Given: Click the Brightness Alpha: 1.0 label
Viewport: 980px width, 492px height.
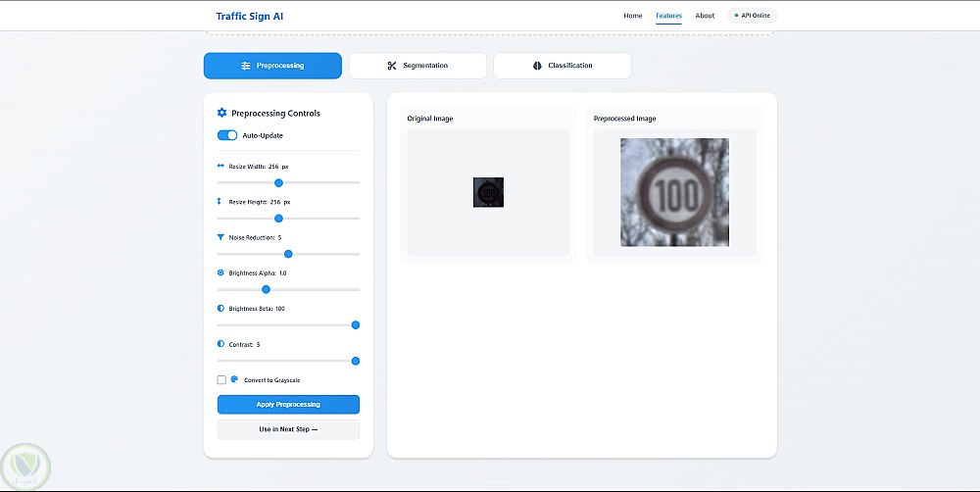Looking at the screenshot, I should pos(258,273).
